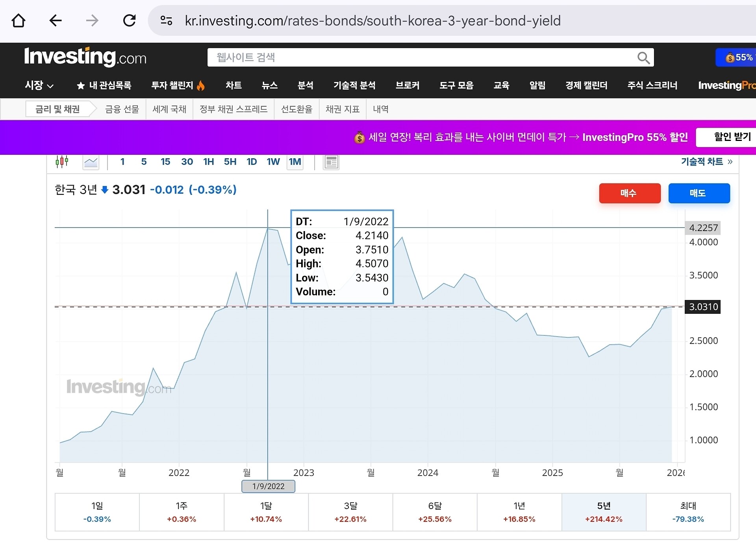This screenshot has width=756, height=548.
Task: Select the area chart type icon
Action: click(91, 162)
